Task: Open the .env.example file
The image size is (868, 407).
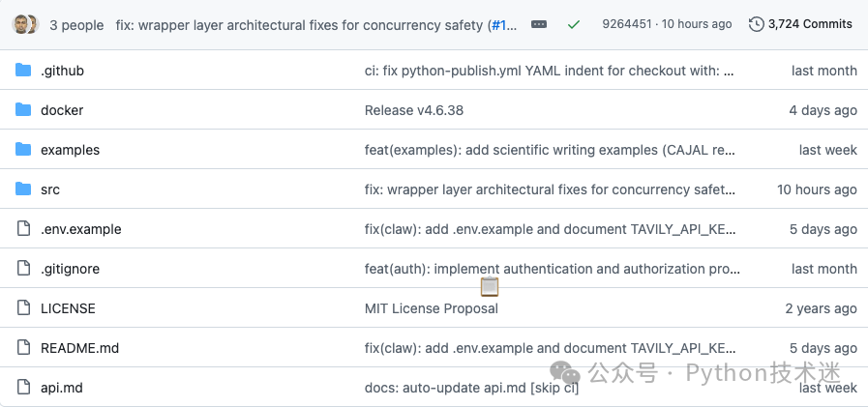Action: (81, 229)
